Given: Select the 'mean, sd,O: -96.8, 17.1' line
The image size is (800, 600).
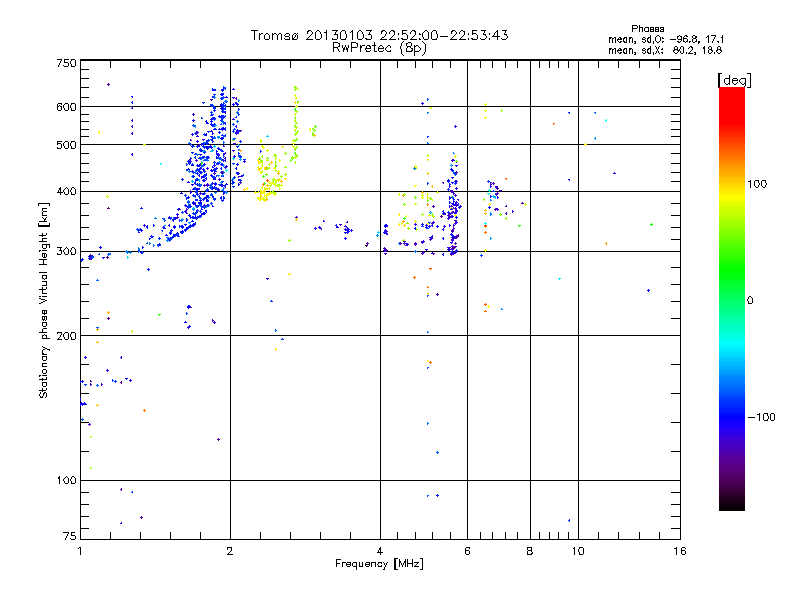Looking at the screenshot, I should [x=666, y=39].
